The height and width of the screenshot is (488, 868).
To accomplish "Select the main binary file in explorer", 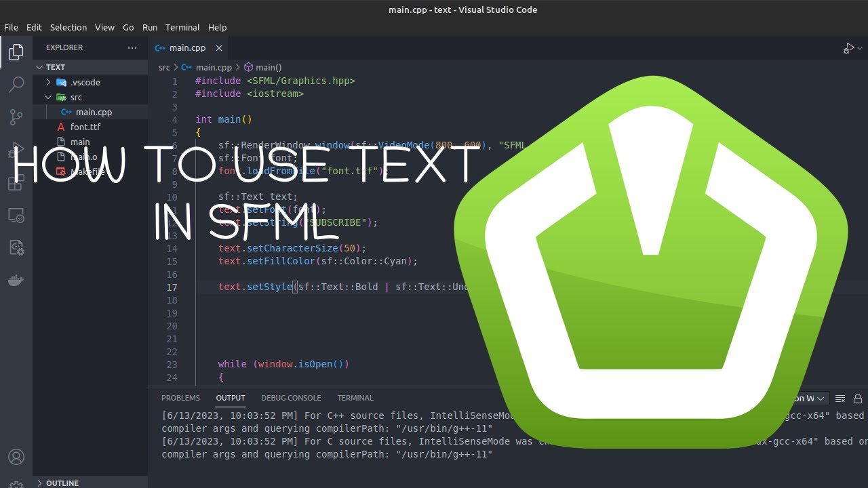I will tap(90, 142).
